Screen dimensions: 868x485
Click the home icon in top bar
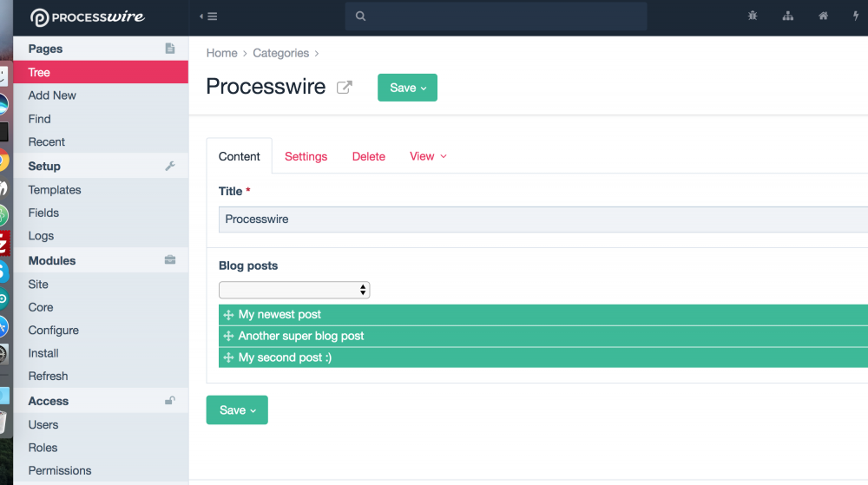click(823, 16)
